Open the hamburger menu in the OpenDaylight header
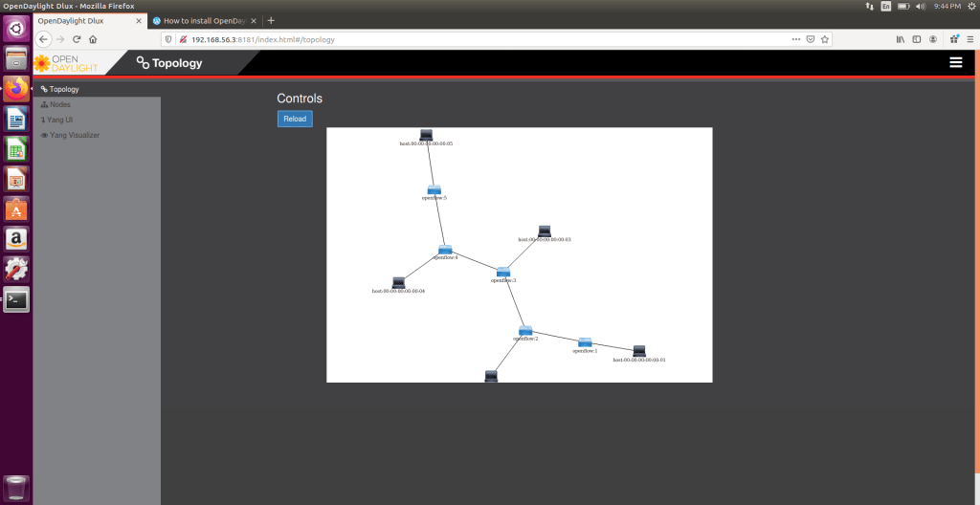 pyautogui.click(x=955, y=62)
